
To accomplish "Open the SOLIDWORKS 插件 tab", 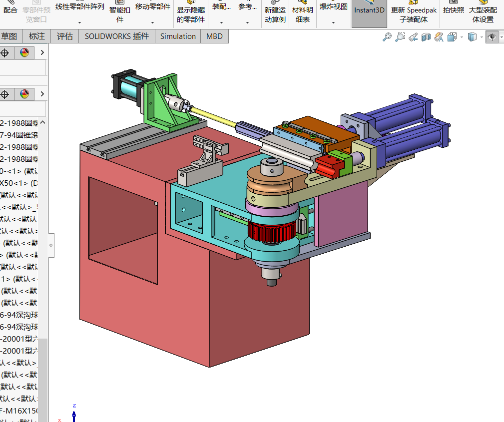I will pyautogui.click(x=117, y=36).
